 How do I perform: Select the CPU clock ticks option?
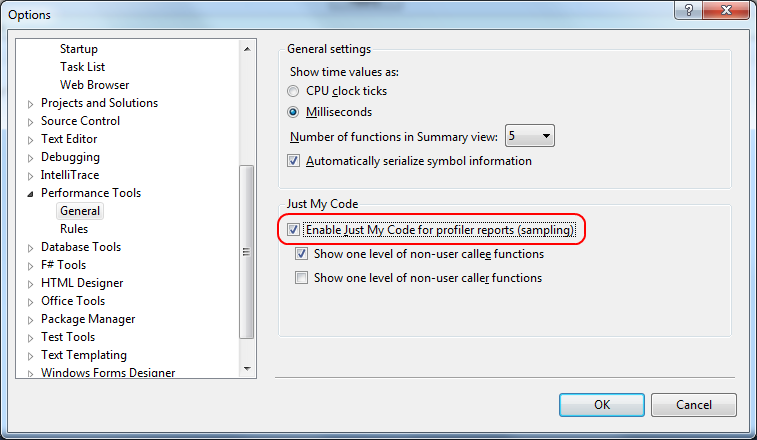[293, 91]
